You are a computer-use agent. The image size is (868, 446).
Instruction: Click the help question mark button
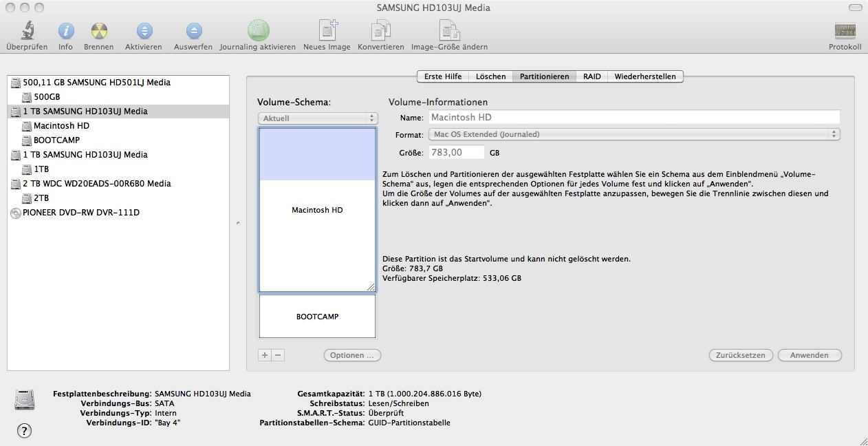click(x=24, y=430)
